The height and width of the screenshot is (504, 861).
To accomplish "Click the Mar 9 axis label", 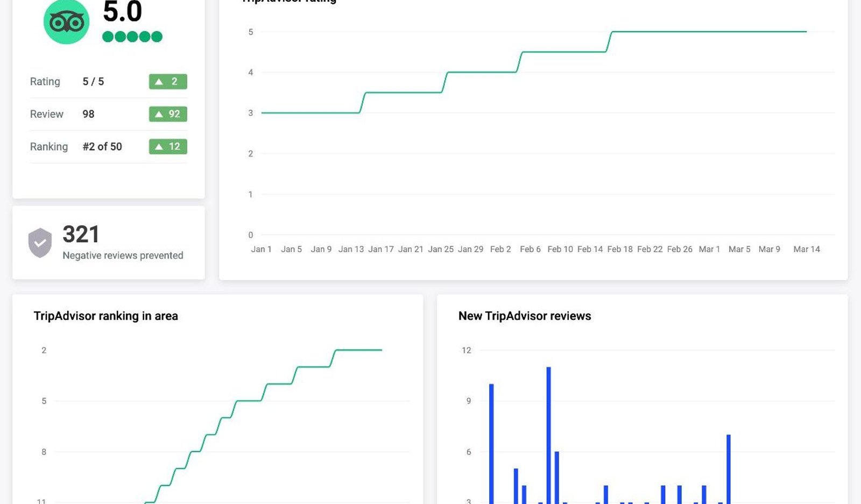I will 769,249.
